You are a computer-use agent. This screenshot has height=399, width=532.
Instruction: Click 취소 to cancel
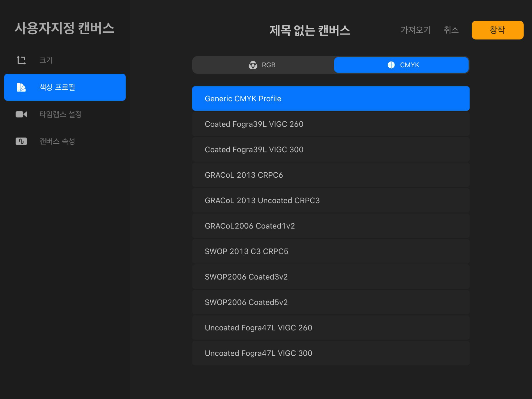pyautogui.click(x=451, y=30)
